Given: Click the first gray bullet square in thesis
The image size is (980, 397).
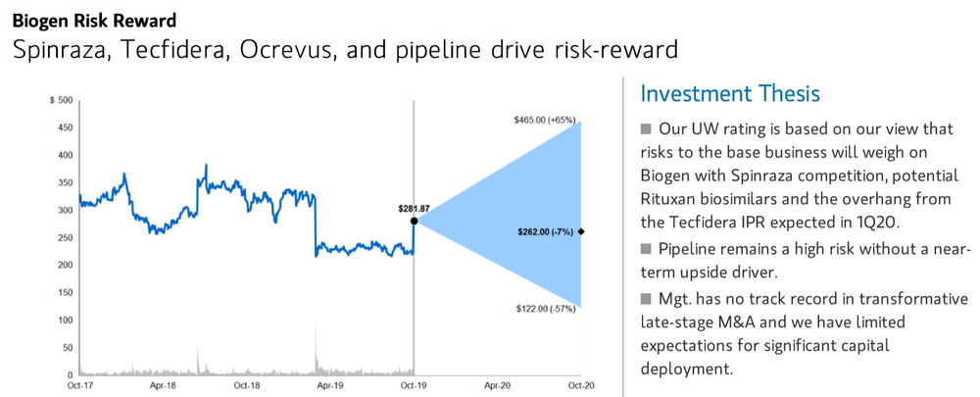Looking at the screenshot, I should [x=646, y=129].
